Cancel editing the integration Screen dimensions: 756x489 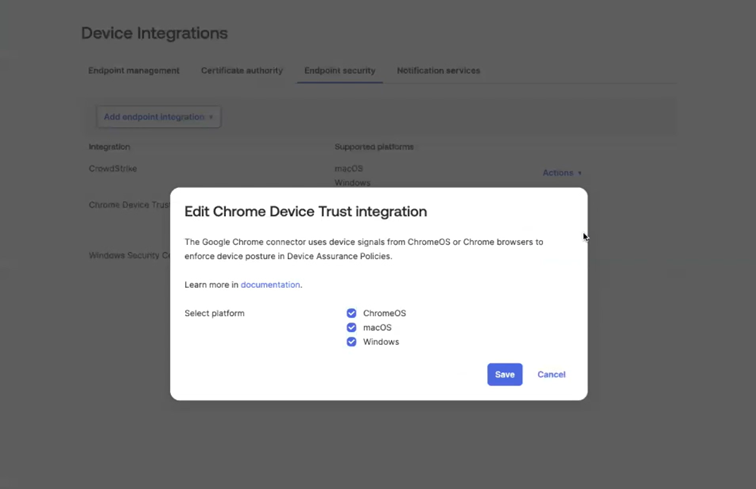(551, 374)
